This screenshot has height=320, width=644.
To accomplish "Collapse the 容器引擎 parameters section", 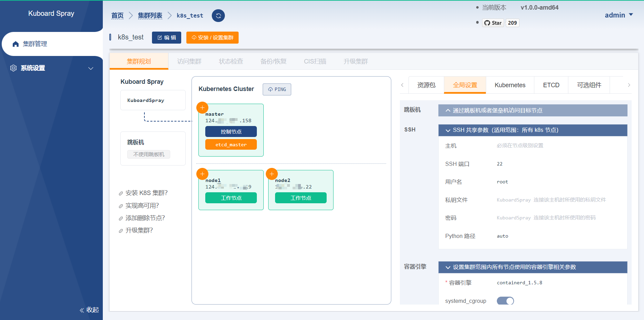I will [x=533, y=267].
